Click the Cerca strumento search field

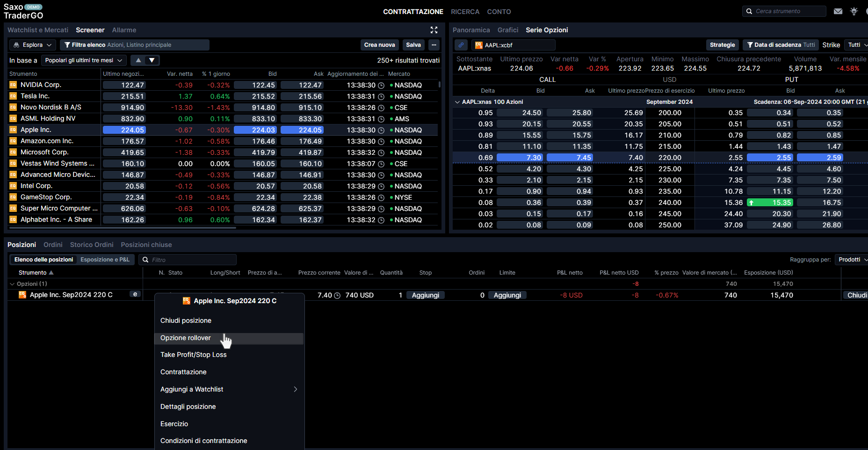click(x=784, y=11)
